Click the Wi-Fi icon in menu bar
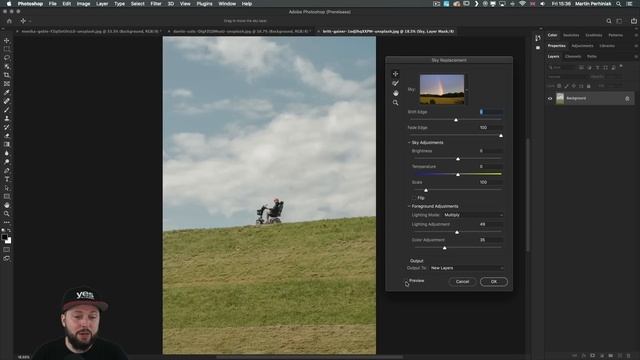 point(522,4)
